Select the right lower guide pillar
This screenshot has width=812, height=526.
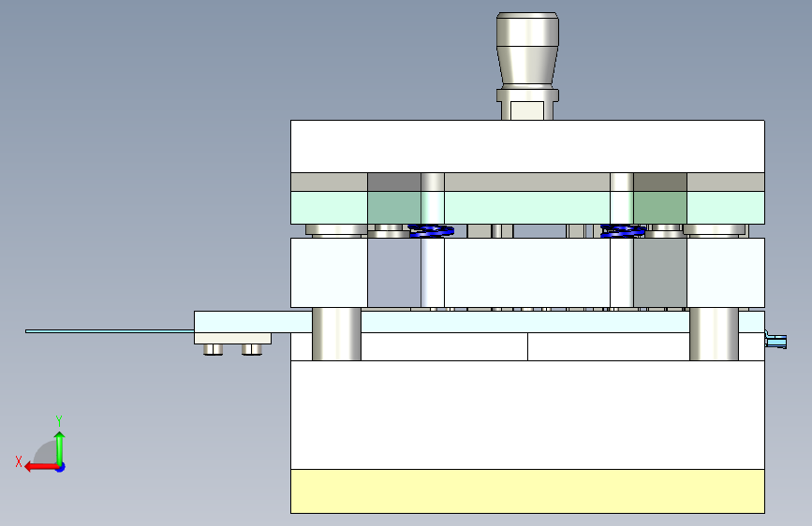pos(714,334)
